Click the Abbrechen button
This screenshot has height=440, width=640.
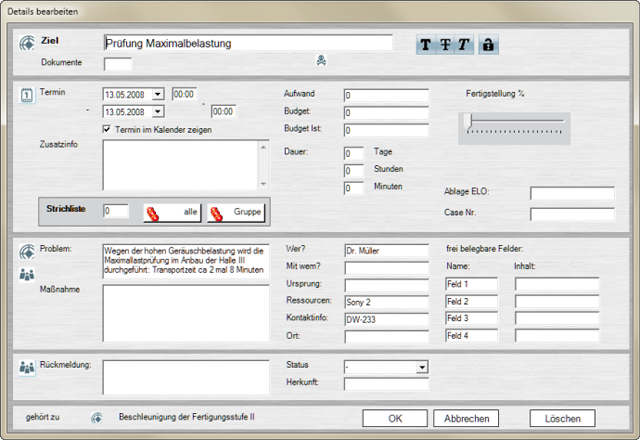[466, 418]
